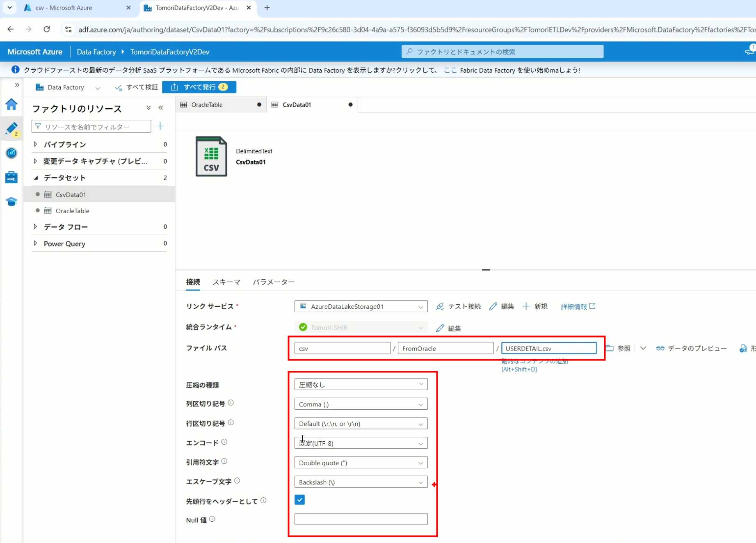Uncheck the 先頭行をヘッダーとして checkbox
Image resolution: width=756 pixels, height=543 pixels.
click(x=299, y=500)
